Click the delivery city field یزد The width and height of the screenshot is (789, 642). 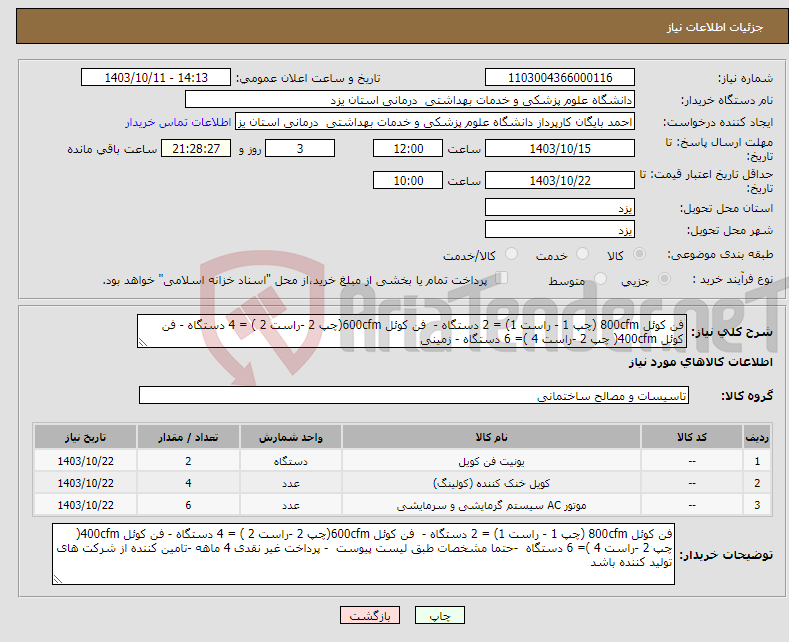coord(560,229)
